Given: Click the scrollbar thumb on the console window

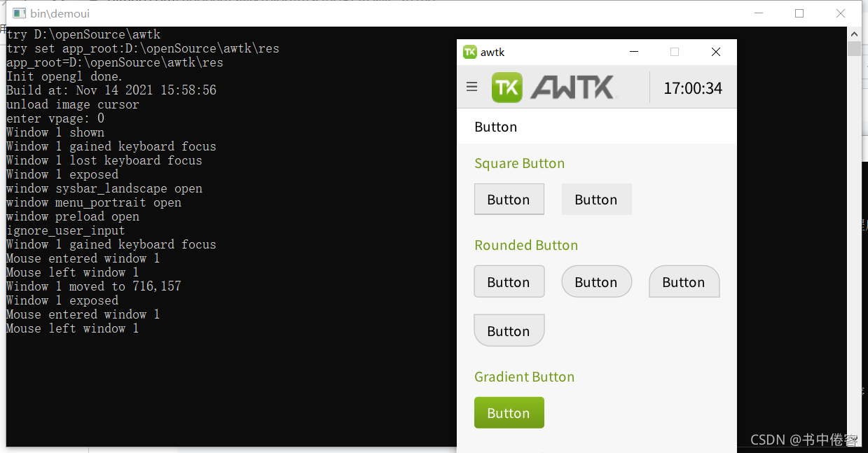Looking at the screenshot, I should [854, 48].
